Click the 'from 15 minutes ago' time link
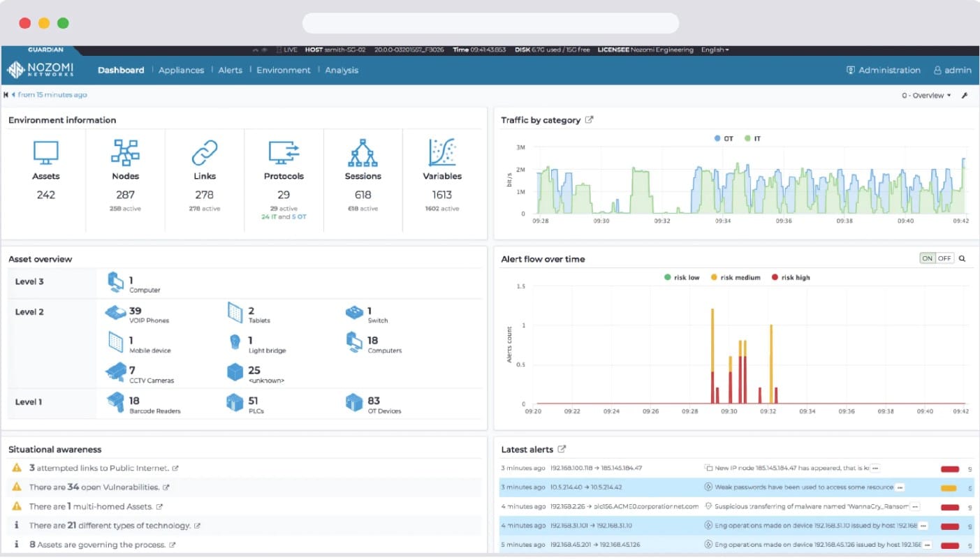 point(52,95)
